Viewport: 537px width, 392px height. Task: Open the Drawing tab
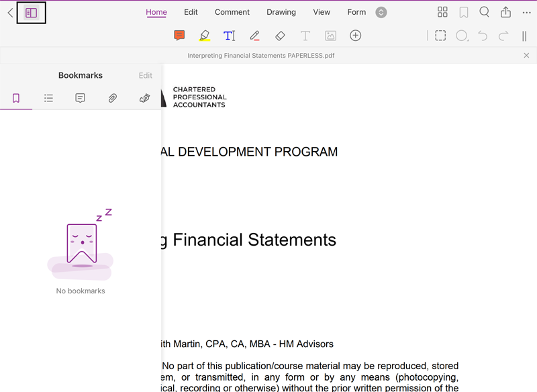tap(281, 12)
